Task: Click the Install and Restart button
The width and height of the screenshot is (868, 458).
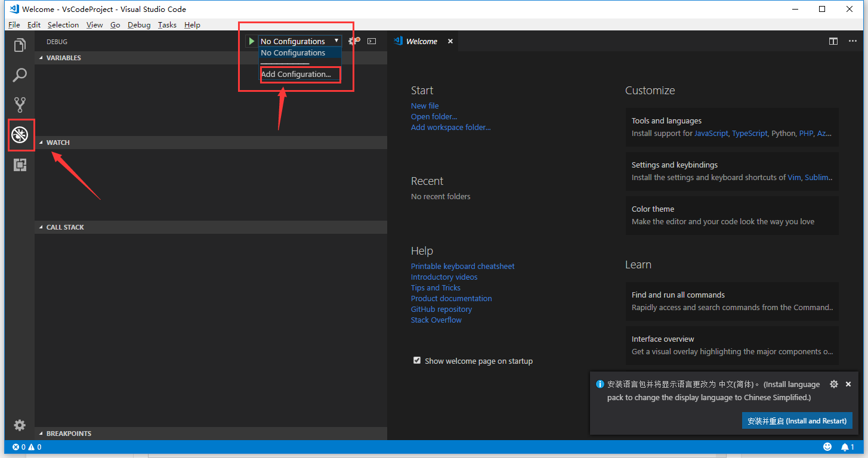Action: click(796, 420)
